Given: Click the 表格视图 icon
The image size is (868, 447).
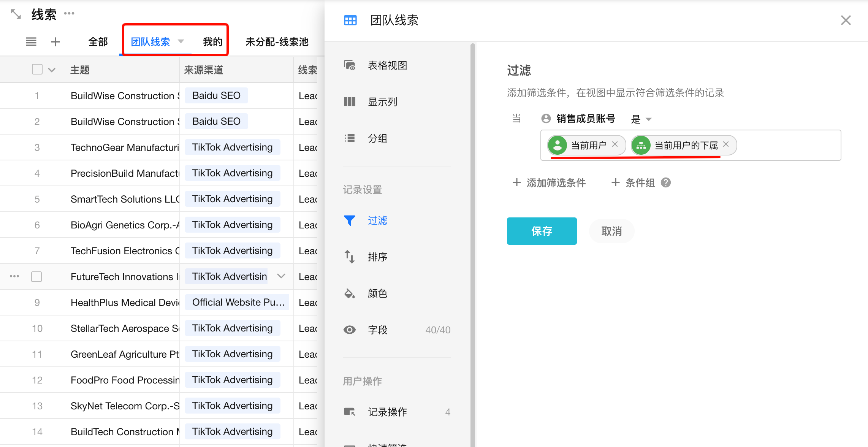Looking at the screenshot, I should point(350,65).
